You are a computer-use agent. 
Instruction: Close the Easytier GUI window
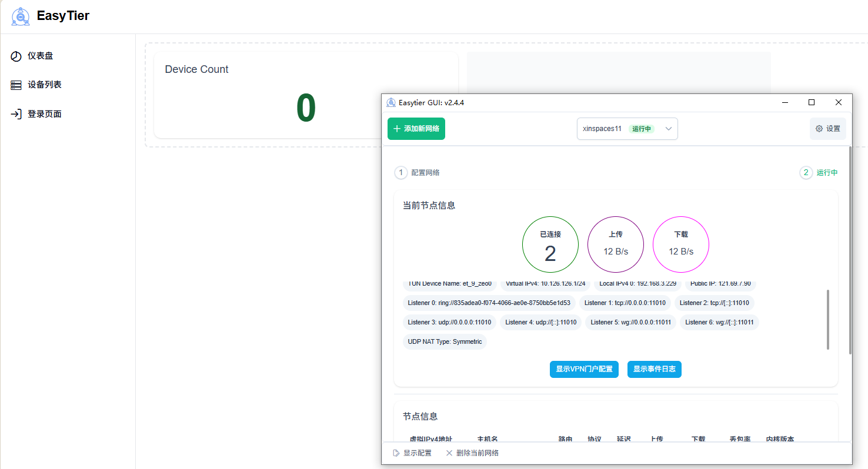[839, 102]
